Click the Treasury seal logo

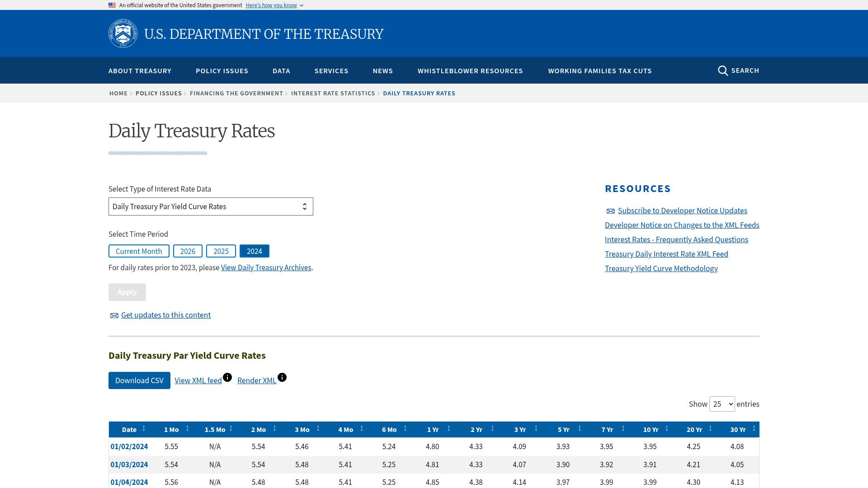[x=123, y=33]
